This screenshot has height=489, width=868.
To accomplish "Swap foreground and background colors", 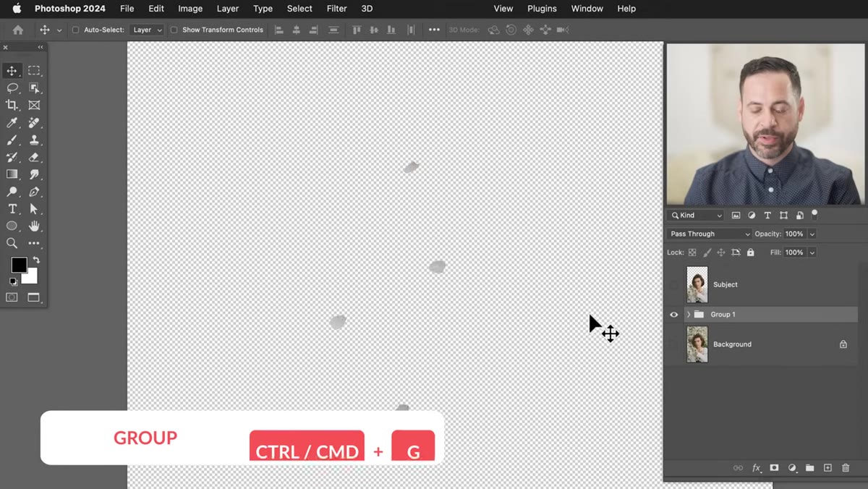I will [x=36, y=260].
